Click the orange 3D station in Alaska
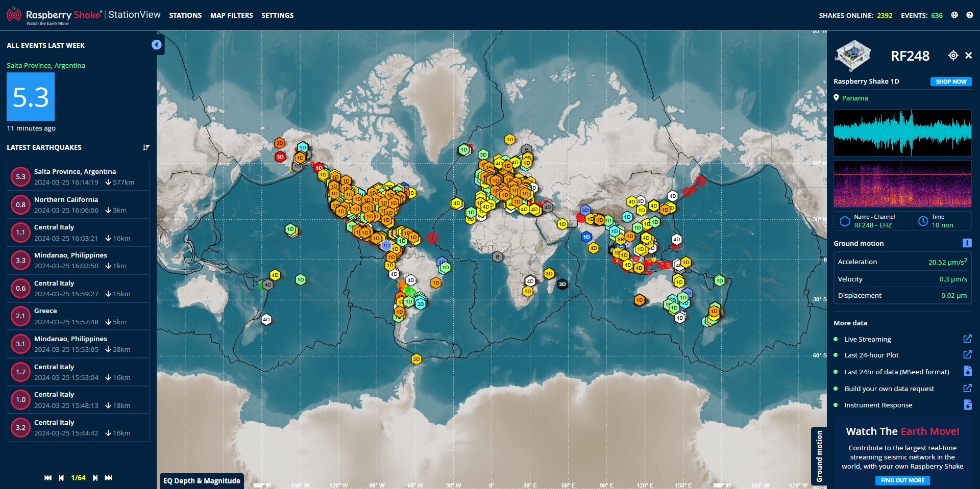The width and height of the screenshot is (980, 489). tap(279, 143)
